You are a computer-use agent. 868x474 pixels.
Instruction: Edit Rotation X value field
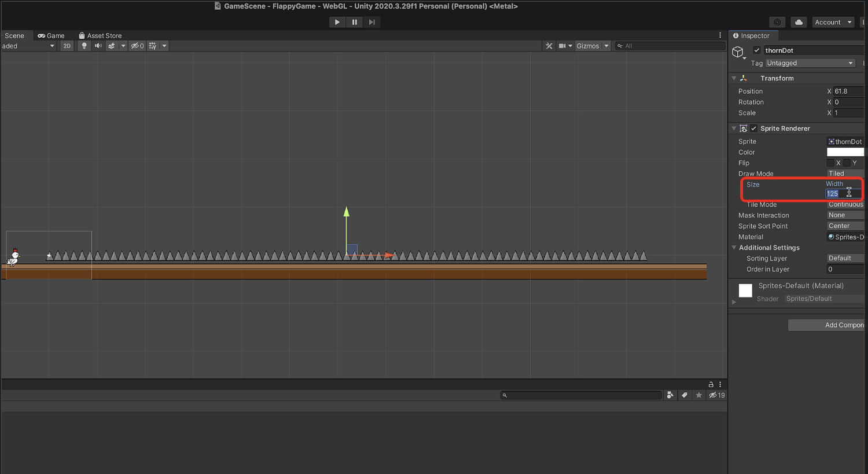(x=848, y=102)
